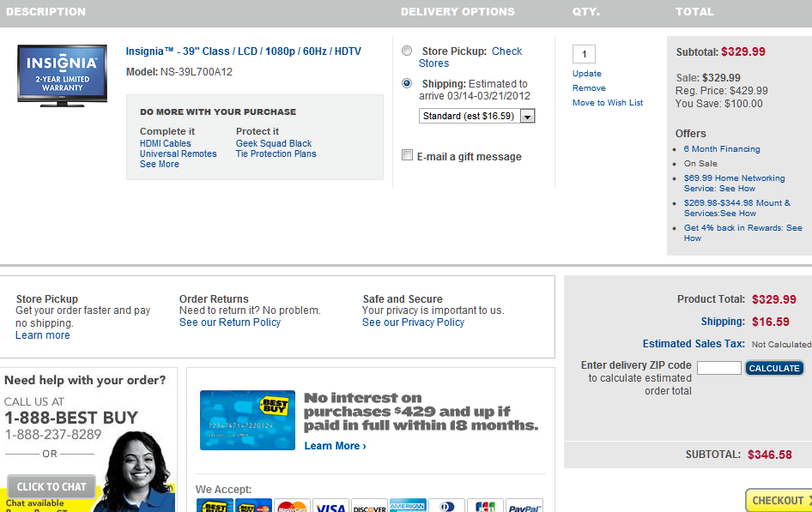The image size is (812, 512).
Task: Open the Standard shipping method dropdown
Action: coord(476,116)
